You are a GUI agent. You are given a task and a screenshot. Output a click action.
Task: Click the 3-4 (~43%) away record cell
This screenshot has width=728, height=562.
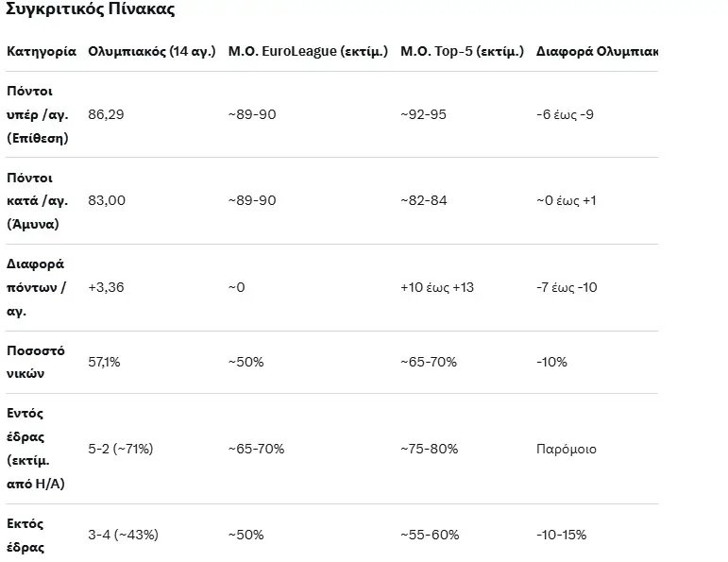[x=123, y=535]
